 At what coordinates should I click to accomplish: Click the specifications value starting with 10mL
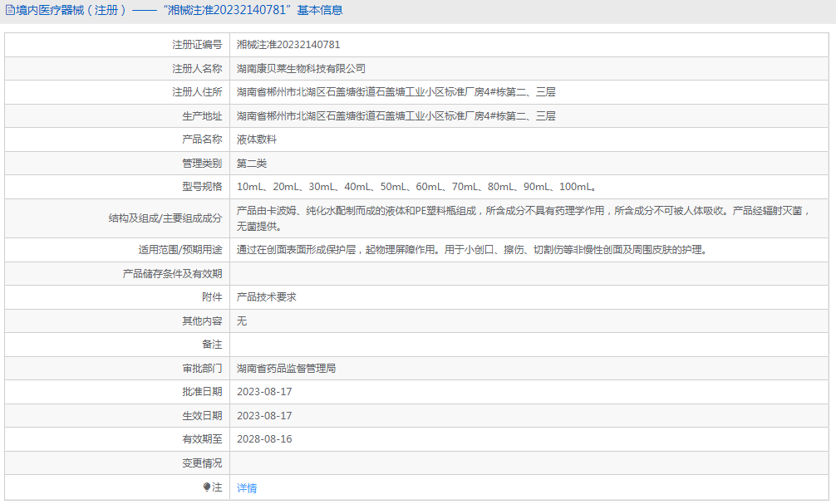417,187
